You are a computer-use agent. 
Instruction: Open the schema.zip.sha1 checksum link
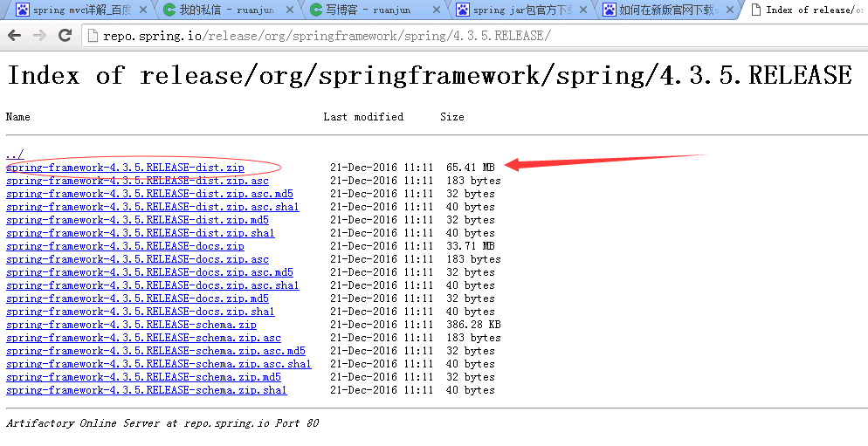tap(147, 390)
